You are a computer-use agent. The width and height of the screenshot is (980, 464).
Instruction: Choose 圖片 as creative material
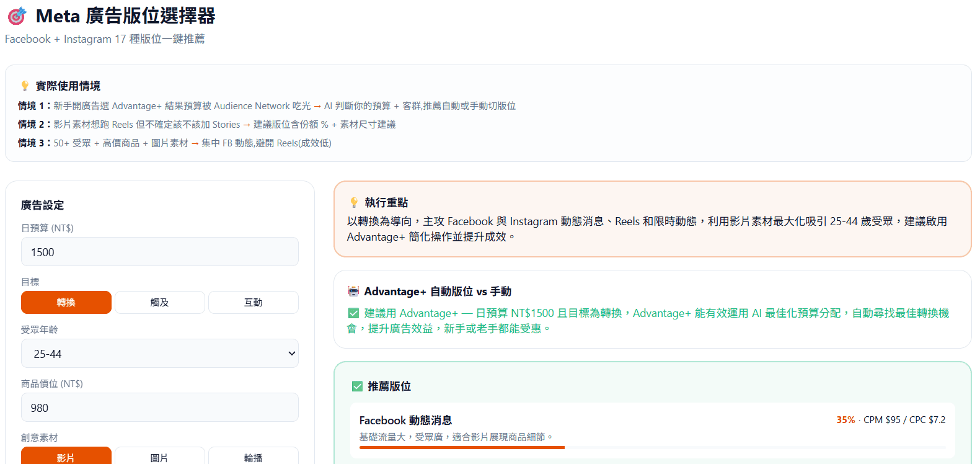tap(160, 455)
